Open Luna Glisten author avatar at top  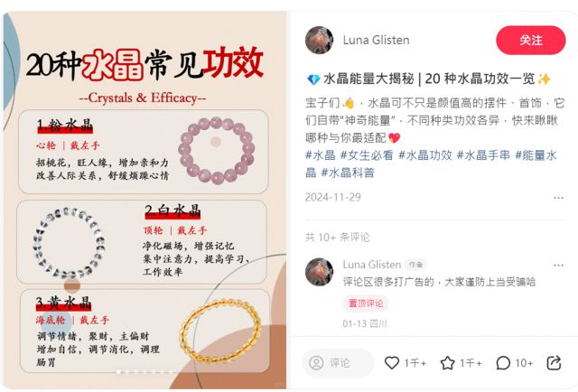tap(319, 41)
